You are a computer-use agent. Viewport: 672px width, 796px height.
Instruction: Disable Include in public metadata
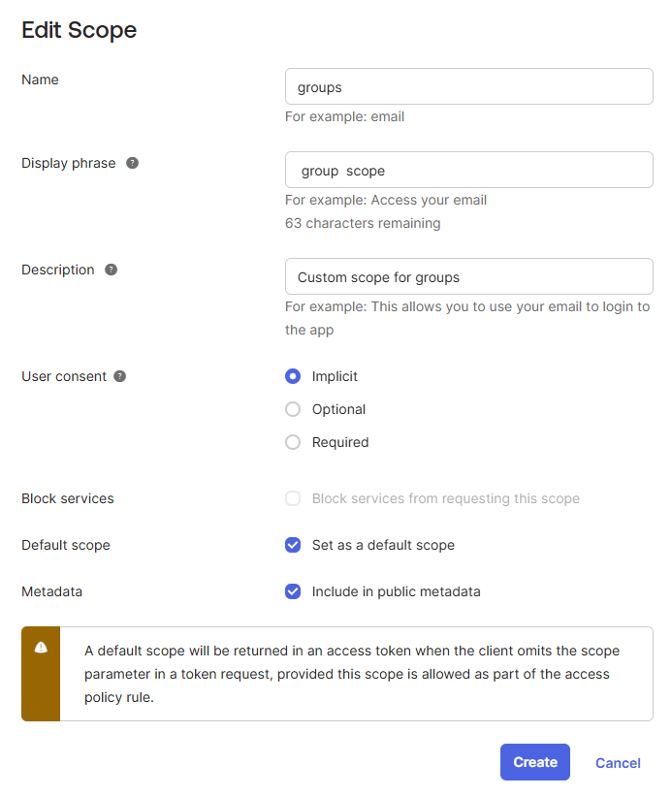point(293,591)
